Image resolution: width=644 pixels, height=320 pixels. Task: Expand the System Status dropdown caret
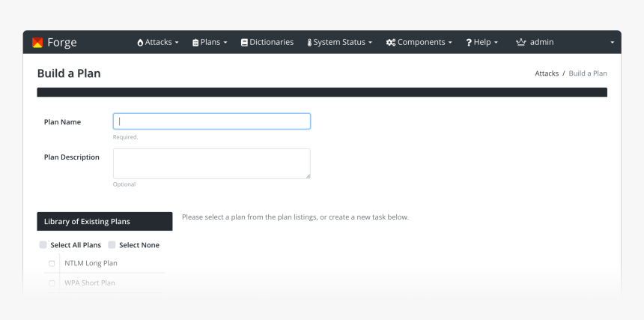[370, 43]
